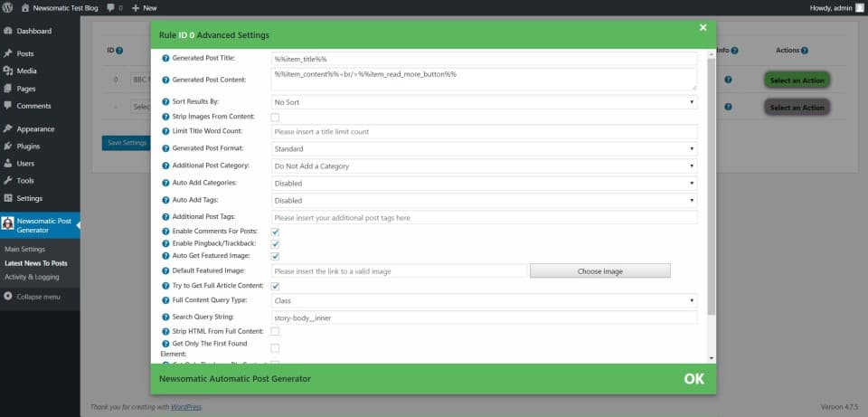
Task: Click help icon beside Additional Post Tags
Action: (x=165, y=217)
